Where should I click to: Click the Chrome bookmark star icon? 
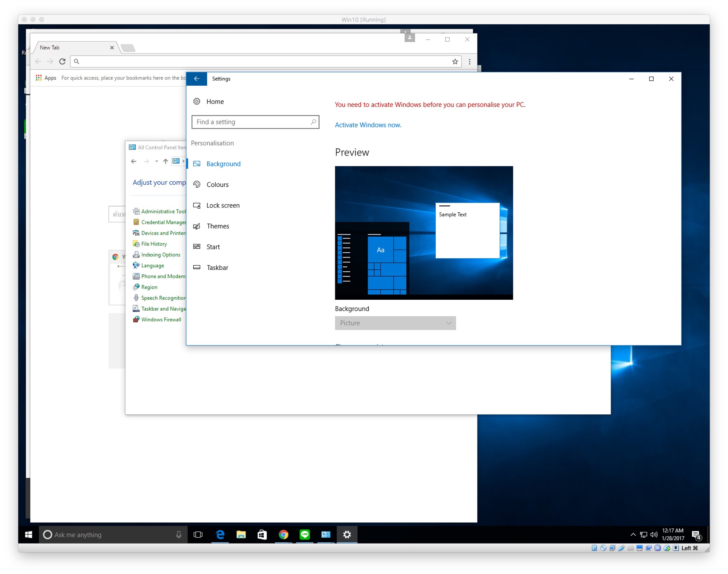(x=455, y=61)
